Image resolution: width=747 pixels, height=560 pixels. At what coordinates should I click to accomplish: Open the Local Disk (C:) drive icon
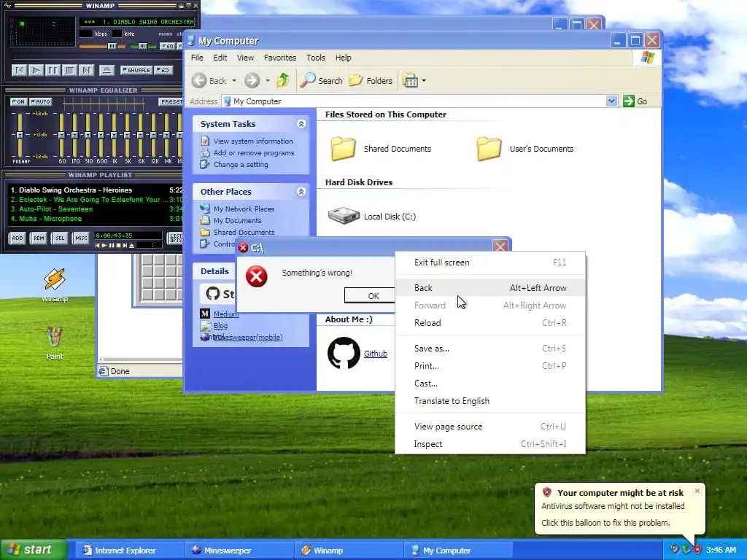[x=344, y=216]
